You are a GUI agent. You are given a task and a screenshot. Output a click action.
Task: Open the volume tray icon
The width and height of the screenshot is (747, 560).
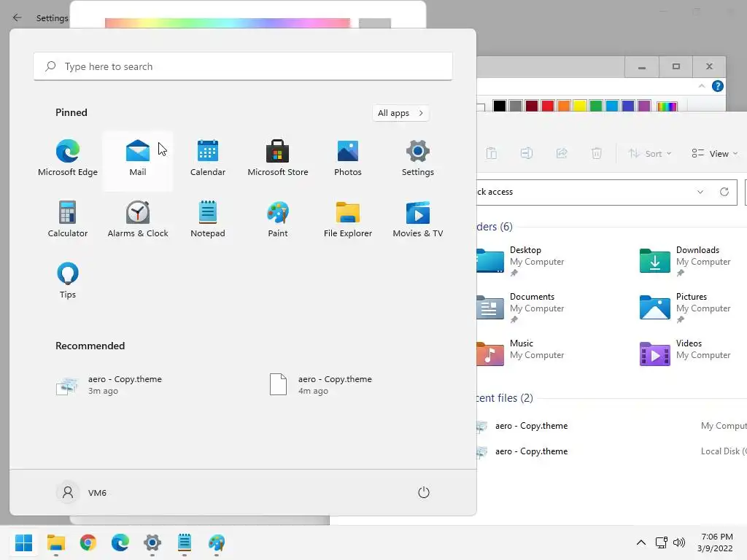point(679,542)
